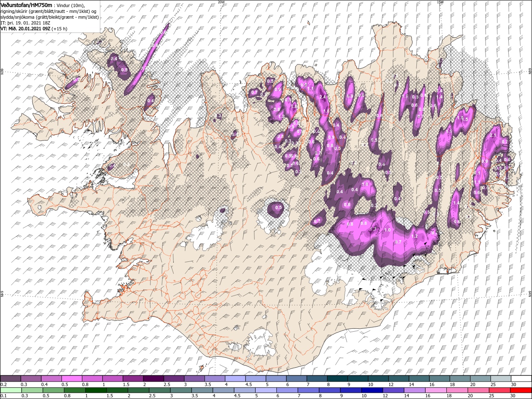Select the deep blue rain swatch labeled 10
532x399 pixels.
(x=371, y=390)
